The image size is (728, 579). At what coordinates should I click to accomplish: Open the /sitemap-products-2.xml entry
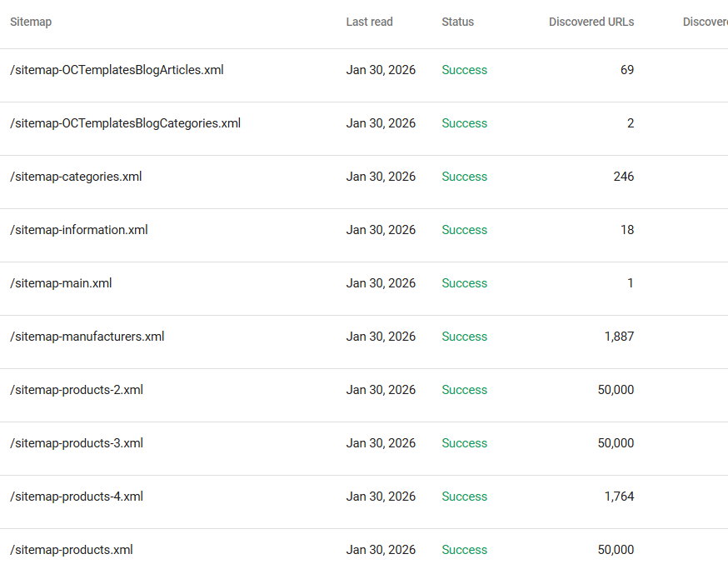coord(77,390)
